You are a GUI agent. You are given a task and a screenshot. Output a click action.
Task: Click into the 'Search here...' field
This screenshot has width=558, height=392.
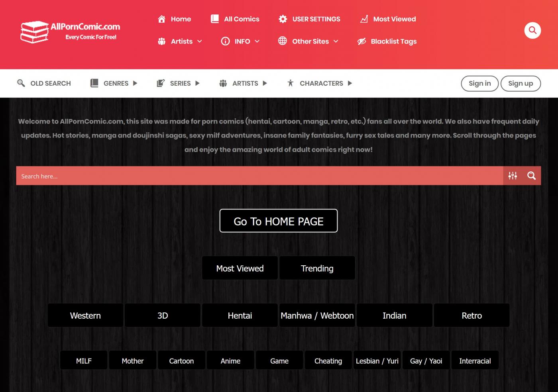tap(259, 176)
